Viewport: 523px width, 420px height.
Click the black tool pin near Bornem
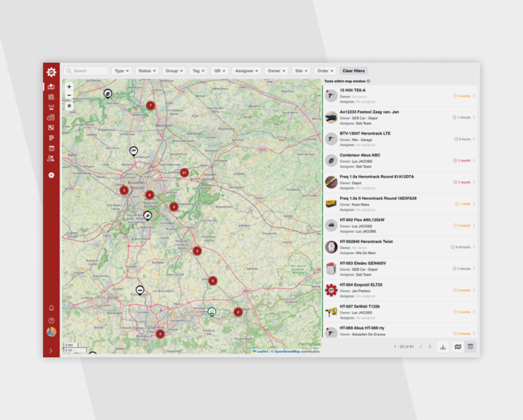pyautogui.click(x=108, y=93)
